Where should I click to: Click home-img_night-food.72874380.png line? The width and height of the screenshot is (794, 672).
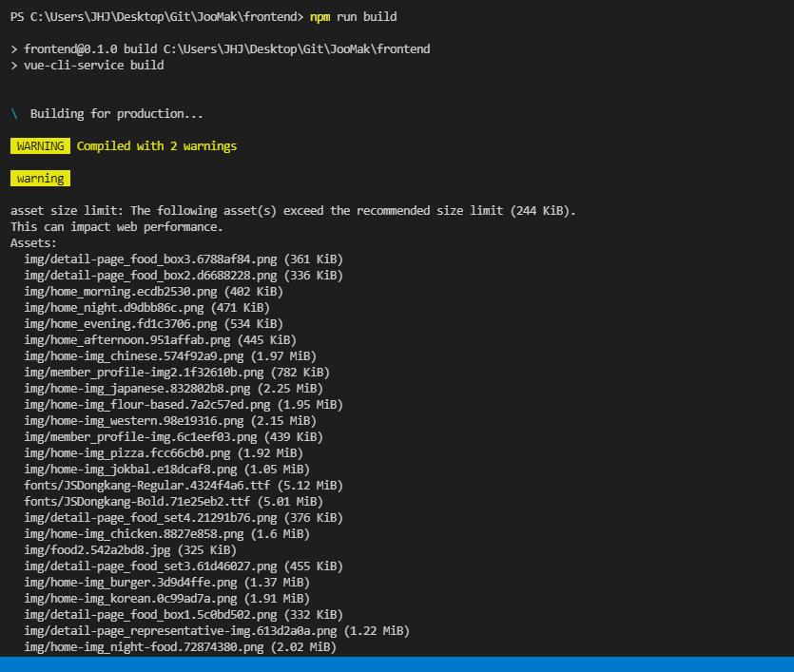[181, 647]
